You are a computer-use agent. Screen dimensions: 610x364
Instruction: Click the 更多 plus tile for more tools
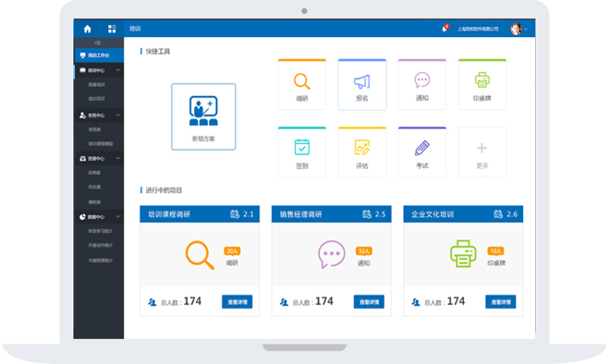[482, 152]
